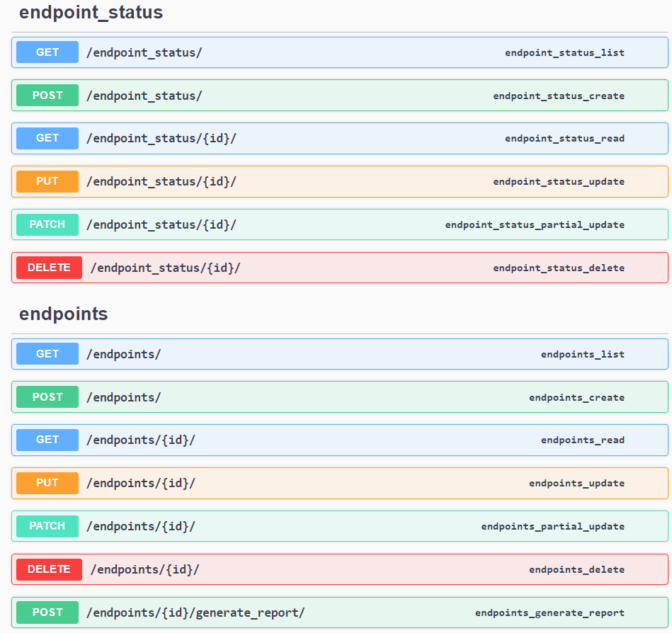Collapse the endpoint_status section heading

click(91, 12)
